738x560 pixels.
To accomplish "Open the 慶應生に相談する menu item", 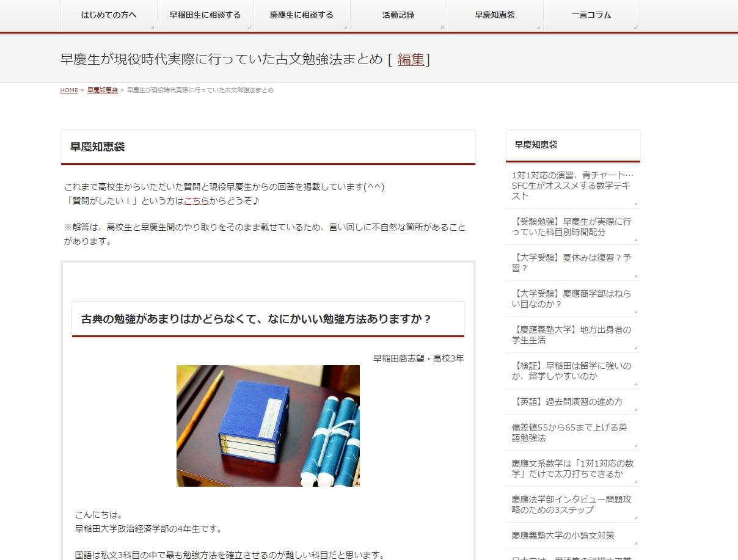I will (302, 15).
